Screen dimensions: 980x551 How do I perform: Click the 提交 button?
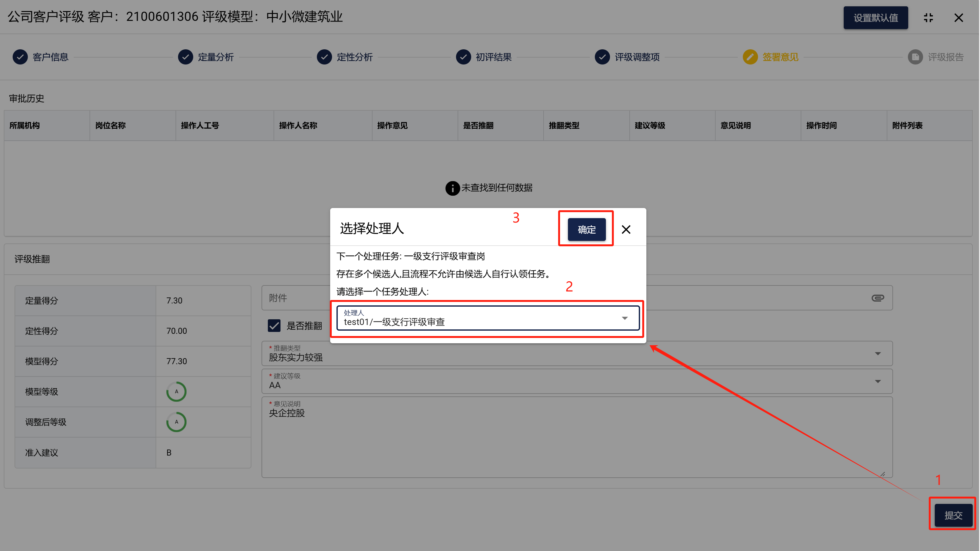pyautogui.click(x=953, y=515)
